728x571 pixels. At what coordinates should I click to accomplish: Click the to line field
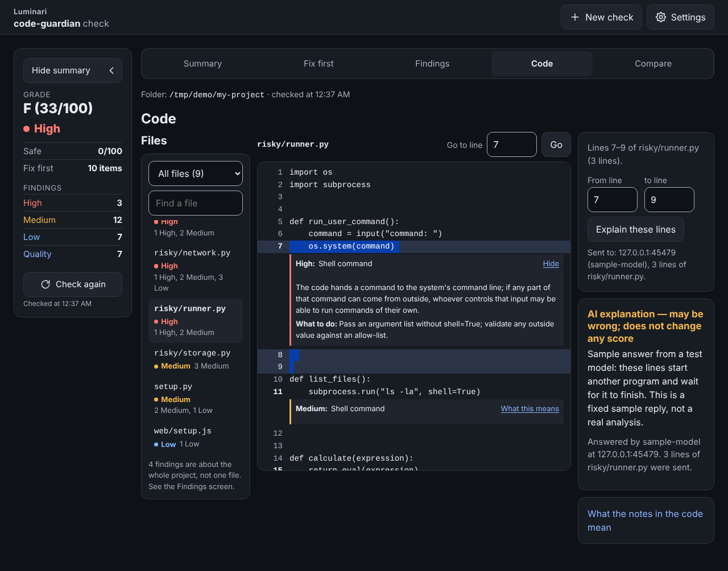pyautogui.click(x=669, y=200)
